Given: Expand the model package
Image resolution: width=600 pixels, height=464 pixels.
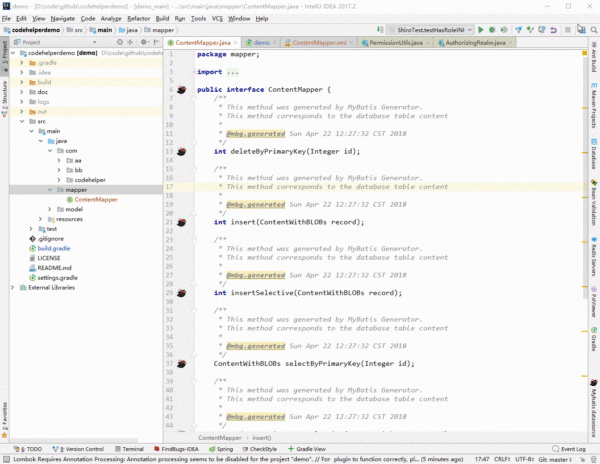Looking at the screenshot, I should tap(50, 209).
